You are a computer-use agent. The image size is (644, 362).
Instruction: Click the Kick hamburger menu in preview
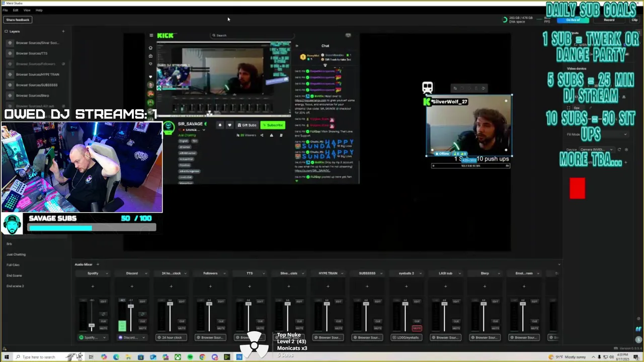pos(151,35)
